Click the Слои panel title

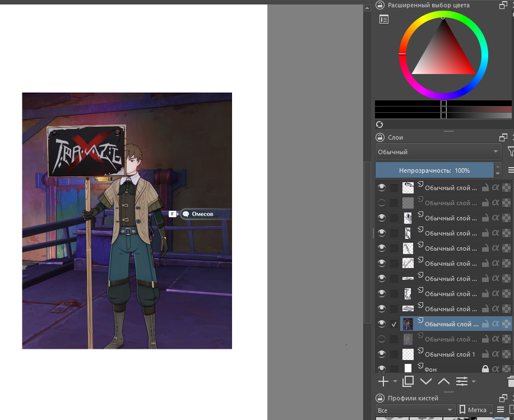pyautogui.click(x=395, y=137)
